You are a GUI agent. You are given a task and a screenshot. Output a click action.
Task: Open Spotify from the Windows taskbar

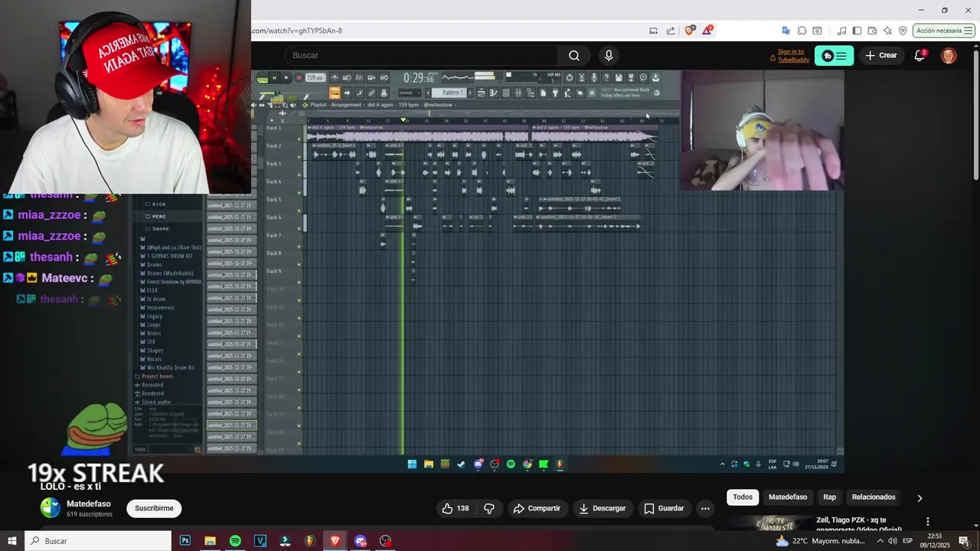click(x=235, y=541)
